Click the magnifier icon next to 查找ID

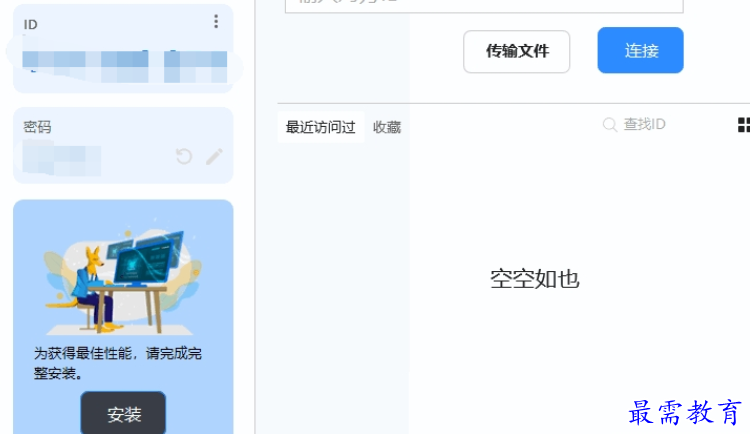pos(609,125)
